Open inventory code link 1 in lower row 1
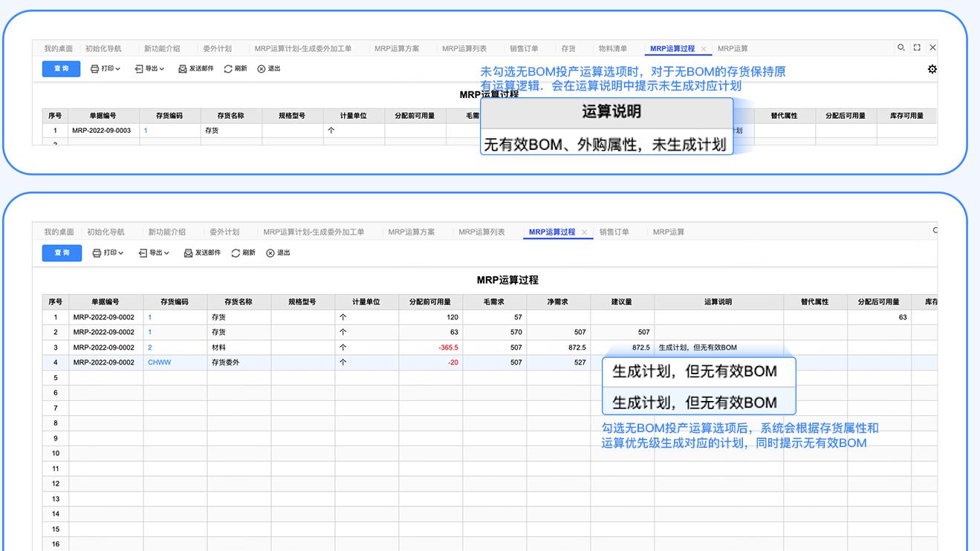Viewport: 980px width, 551px height. [x=150, y=317]
